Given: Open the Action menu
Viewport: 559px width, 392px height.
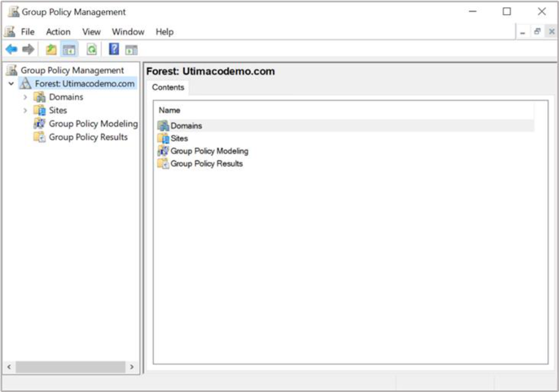Looking at the screenshot, I should (x=58, y=32).
